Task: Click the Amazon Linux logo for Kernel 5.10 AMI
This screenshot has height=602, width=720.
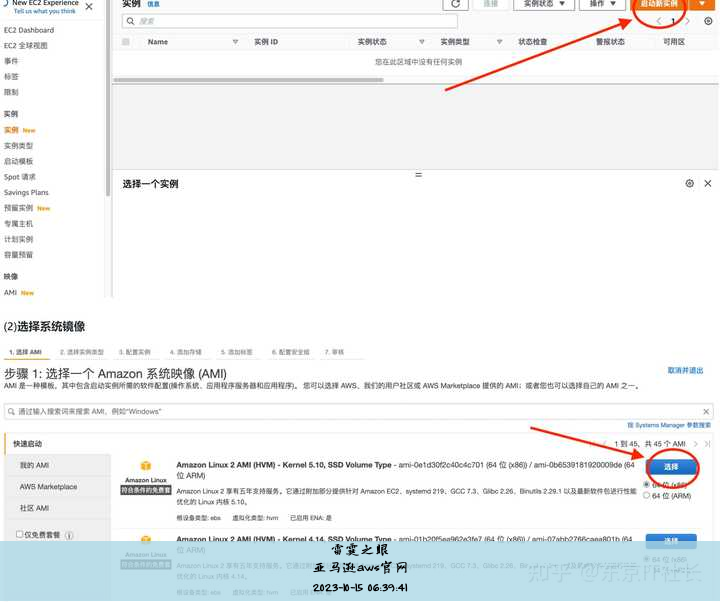Action: (146, 466)
